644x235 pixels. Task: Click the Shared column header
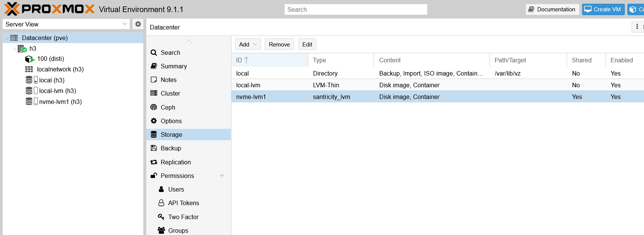click(586, 60)
